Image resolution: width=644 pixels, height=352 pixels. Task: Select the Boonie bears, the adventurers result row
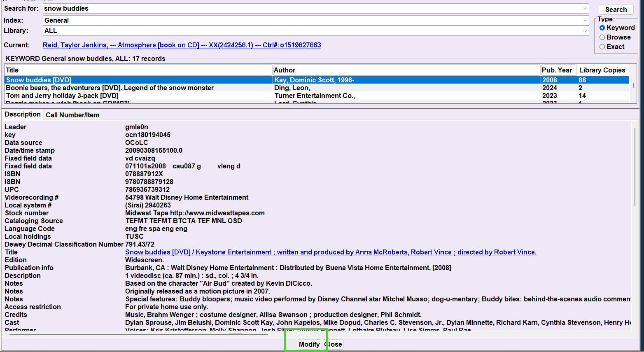[x=317, y=88]
